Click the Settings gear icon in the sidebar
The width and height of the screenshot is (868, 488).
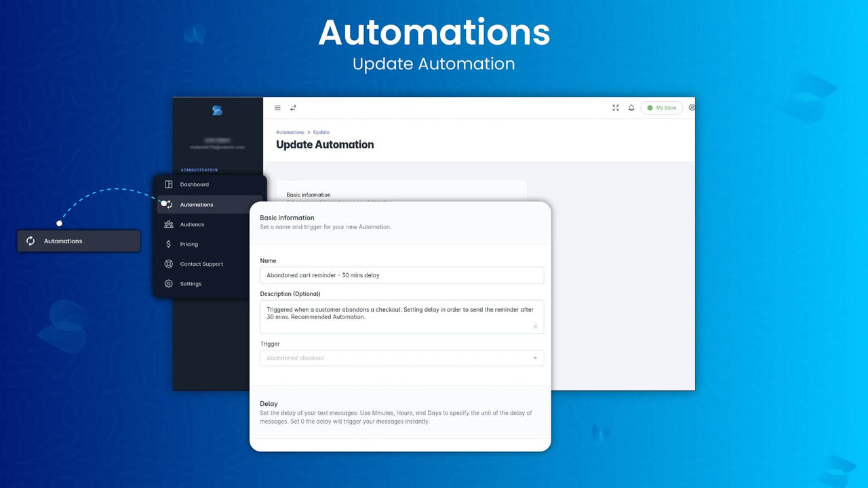(168, 283)
